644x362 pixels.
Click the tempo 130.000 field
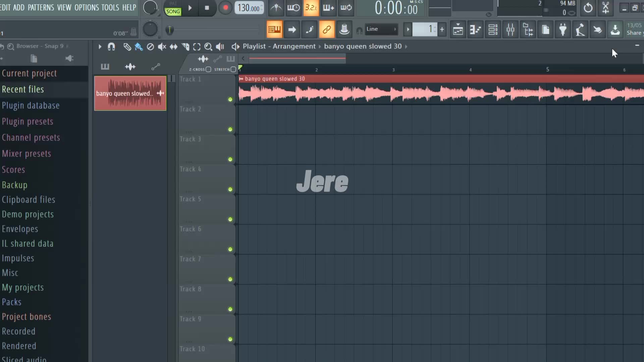(249, 8)
